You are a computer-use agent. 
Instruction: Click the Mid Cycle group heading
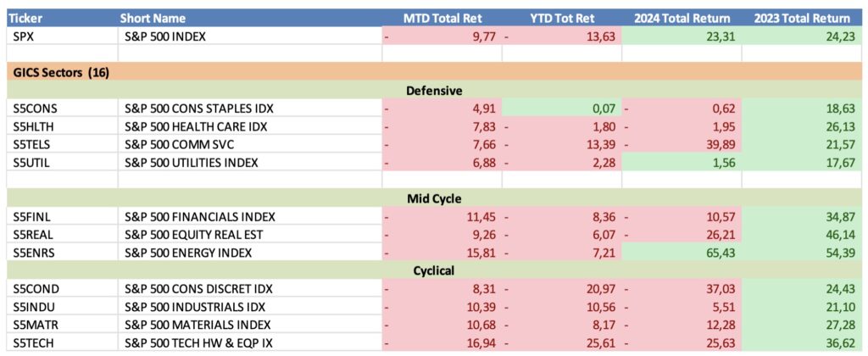pos(434,198)
